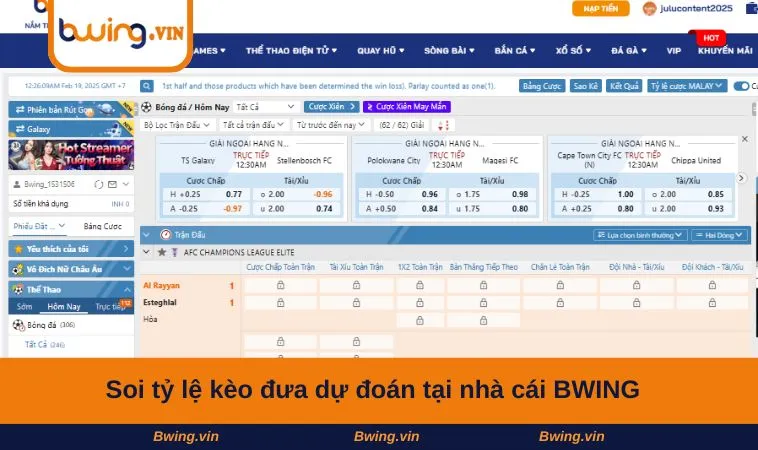
Task: Open the mail envelope icon in account panel
Action: [112, 184]
